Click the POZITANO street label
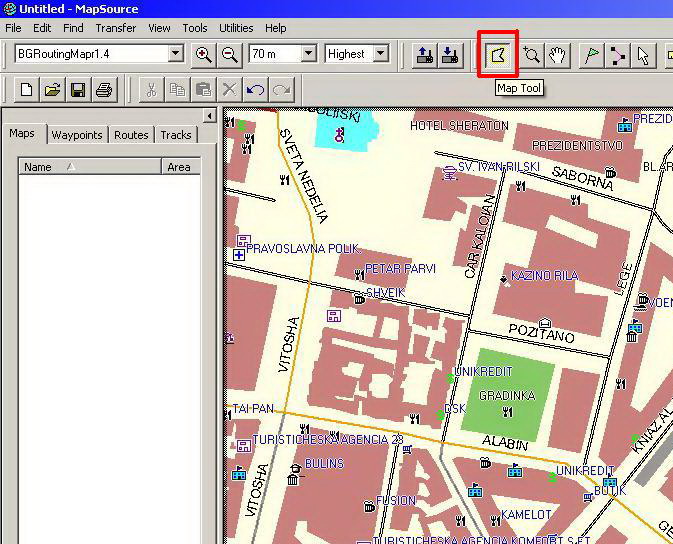The width and height of the screenshot is (673, 544). point(541,333)
